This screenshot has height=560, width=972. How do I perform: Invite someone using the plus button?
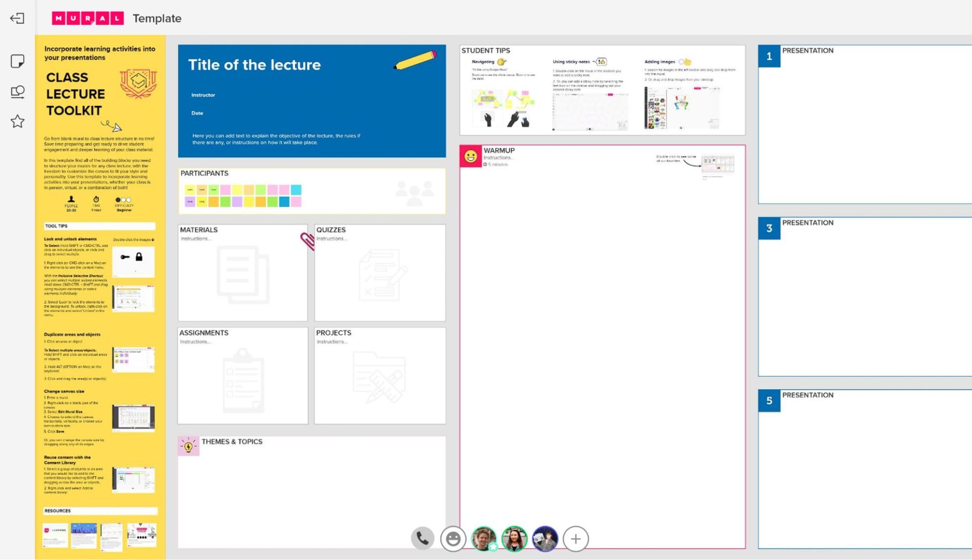576,539
